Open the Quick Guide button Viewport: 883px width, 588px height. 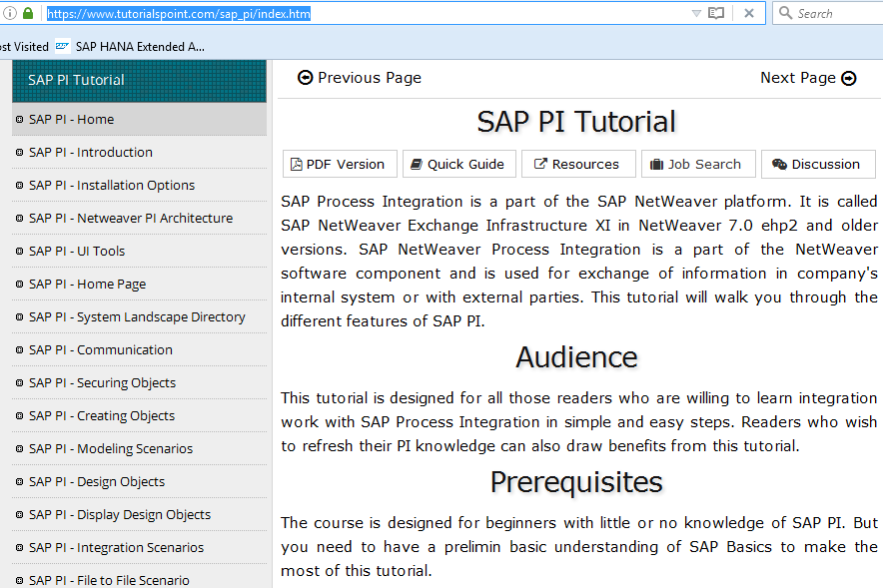pyautogui.click(x=458, y=164)
